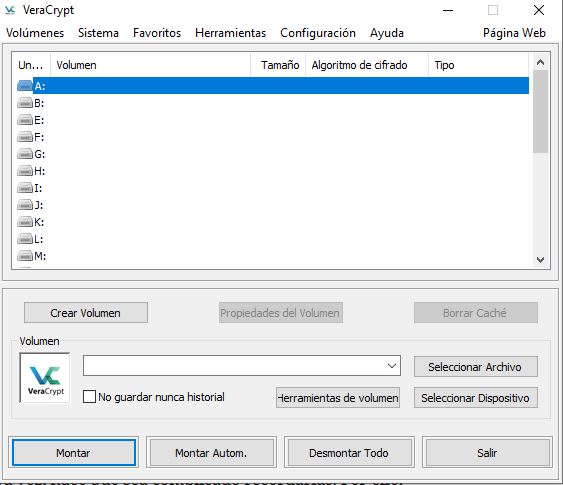
Task: Click the Montar Autom. button
Action: coord(211,453)
